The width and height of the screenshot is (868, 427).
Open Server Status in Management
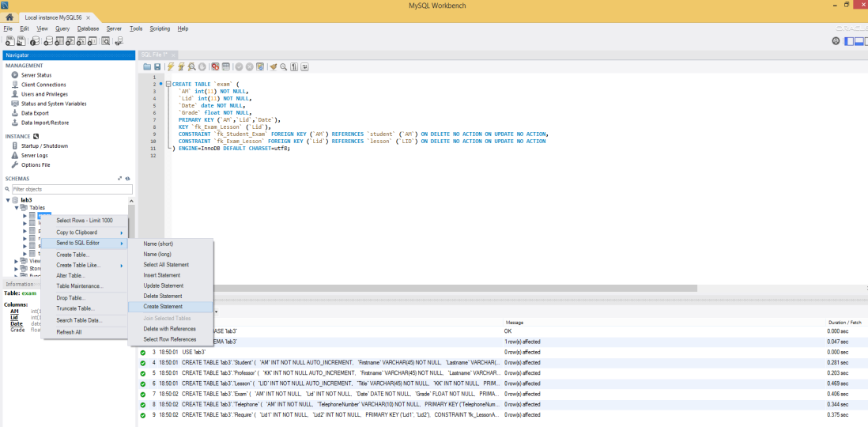pyautogui.click(x=36, y=75)
